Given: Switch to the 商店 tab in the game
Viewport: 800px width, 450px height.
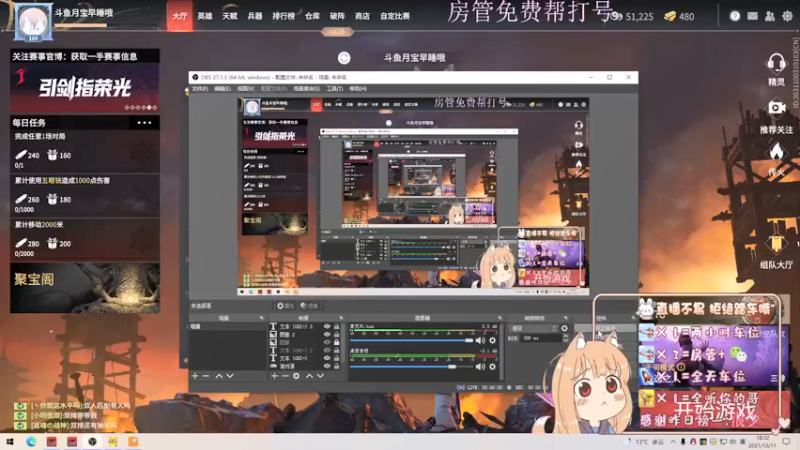Looking at the screenshot, I should [x=362, y=16].
